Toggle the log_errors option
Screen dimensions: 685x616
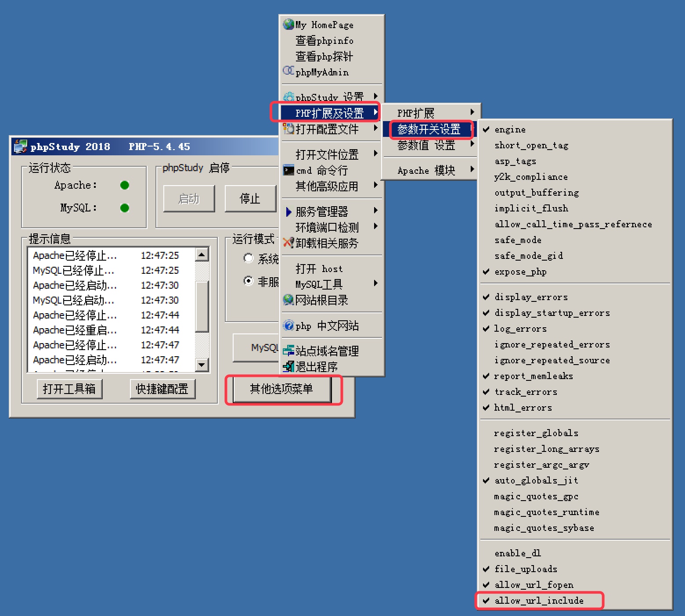click(575, 329)
